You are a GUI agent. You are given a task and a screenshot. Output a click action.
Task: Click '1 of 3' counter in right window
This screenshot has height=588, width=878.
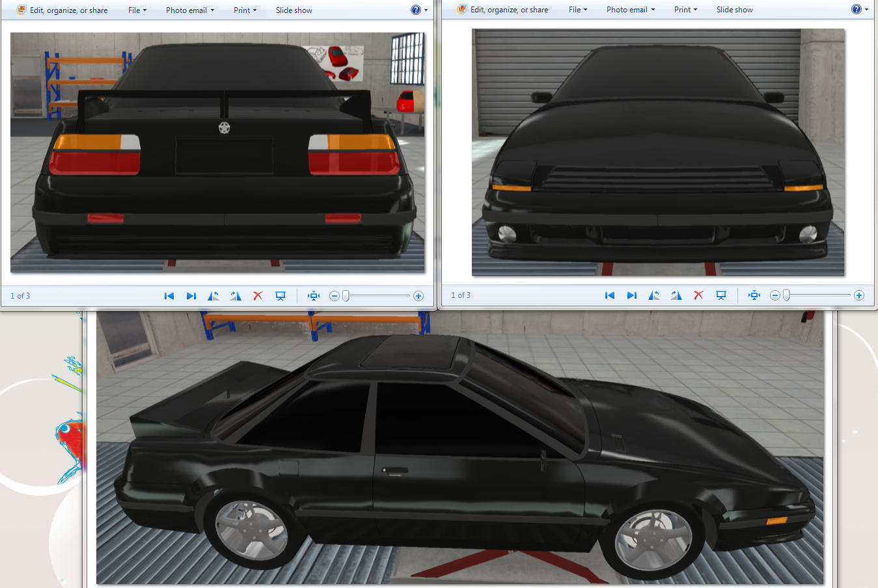click(461, 295)
